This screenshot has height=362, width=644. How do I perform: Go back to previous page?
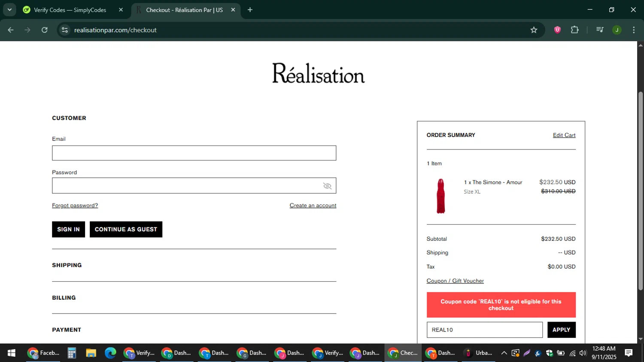pyautogui.click(x=11, y=30)
